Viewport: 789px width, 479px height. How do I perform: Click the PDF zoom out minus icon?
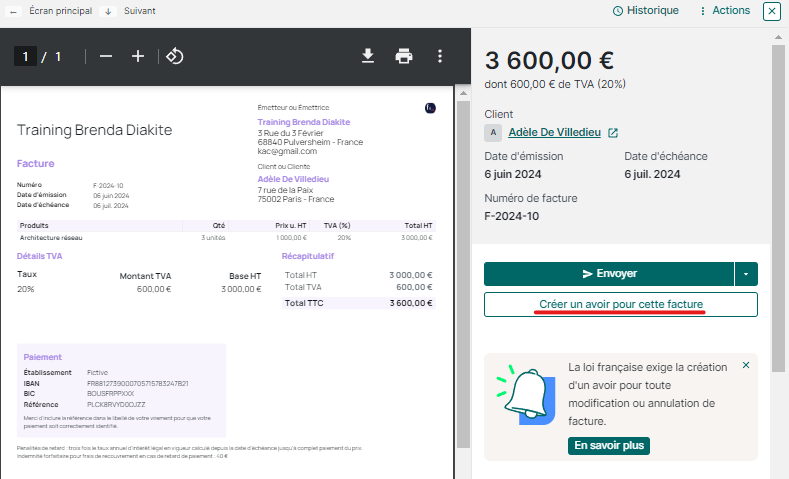pos(106,56)
